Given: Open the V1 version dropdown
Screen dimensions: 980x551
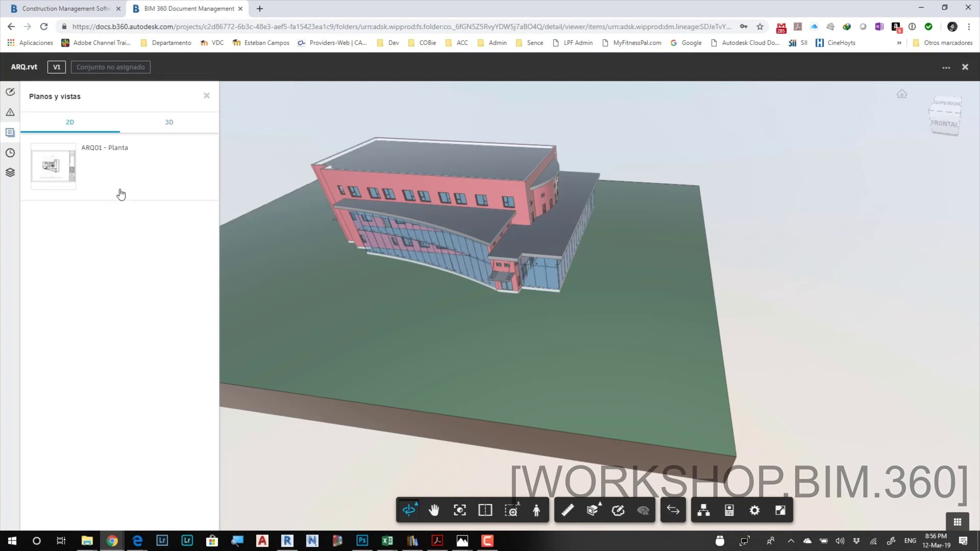Looking at the screenshot, I should tap(57, 67).
